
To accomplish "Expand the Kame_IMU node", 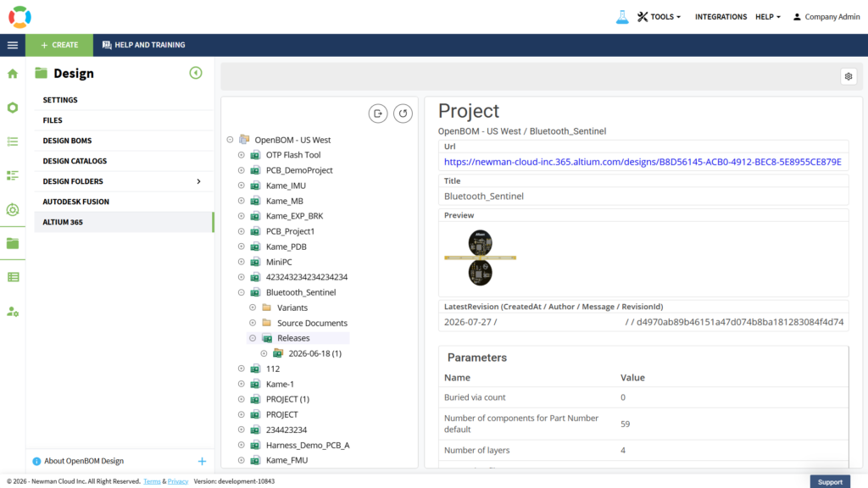I will coord(242,186).
